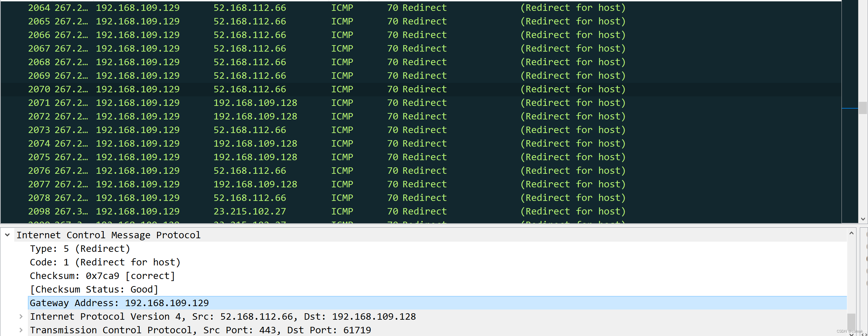Viewport: 868px width, 336px height.
Task: Collapse the Internet Control Message Protocol section
Action: click(7, 235)
